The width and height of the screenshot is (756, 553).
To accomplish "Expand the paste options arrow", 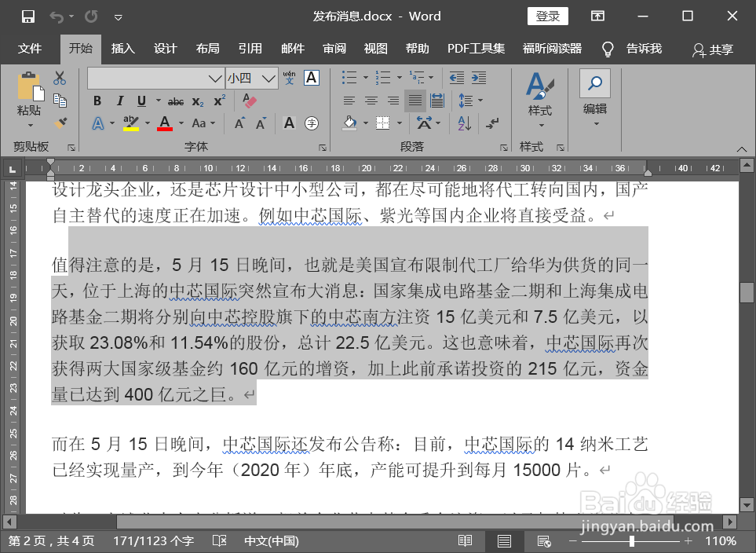I will point(30,126).
